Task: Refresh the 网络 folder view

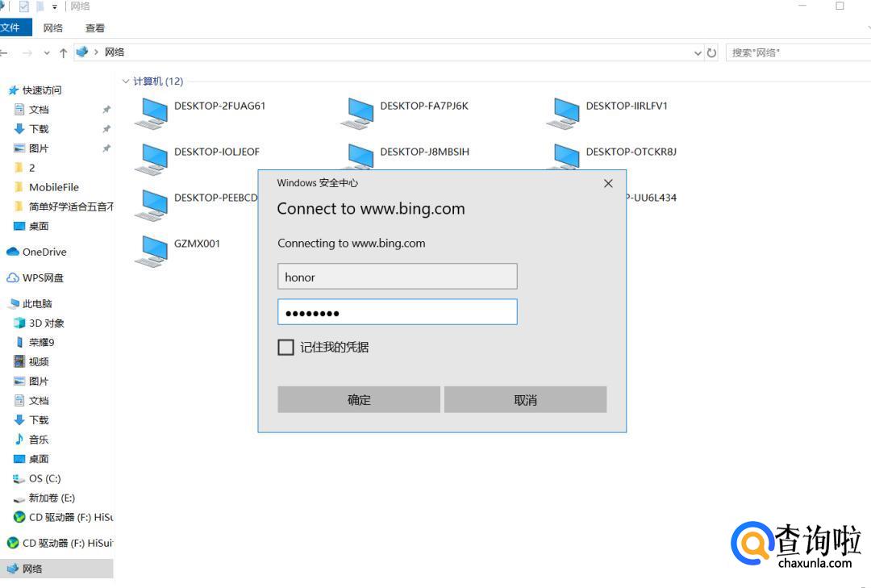Action: pos(711,52)
